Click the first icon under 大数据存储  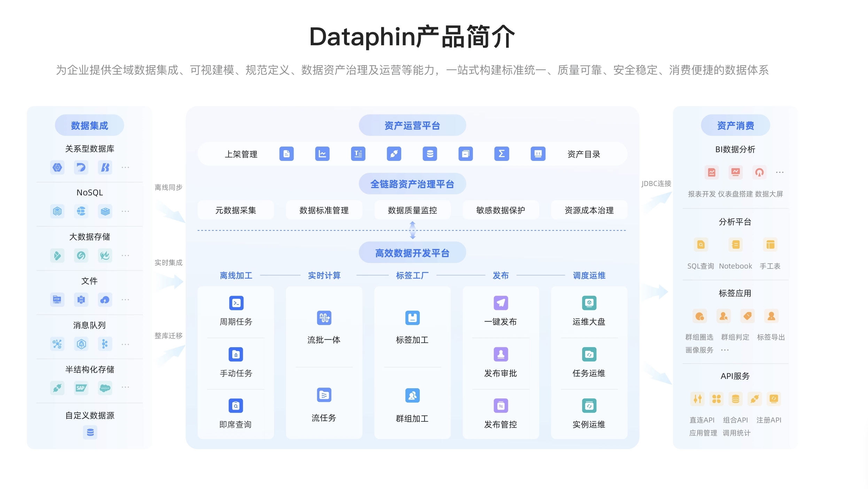pos(57,256)
